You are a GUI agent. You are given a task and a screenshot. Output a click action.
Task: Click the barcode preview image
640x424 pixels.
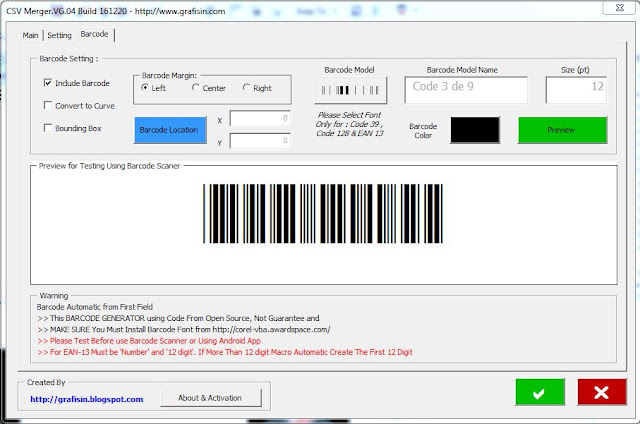[323, 213]
